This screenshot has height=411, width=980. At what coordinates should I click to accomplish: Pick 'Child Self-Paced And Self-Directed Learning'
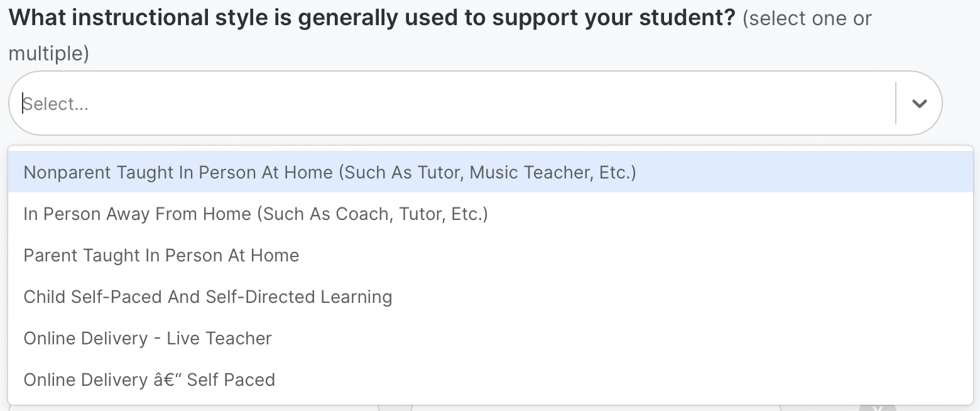[x=207, y=297]
